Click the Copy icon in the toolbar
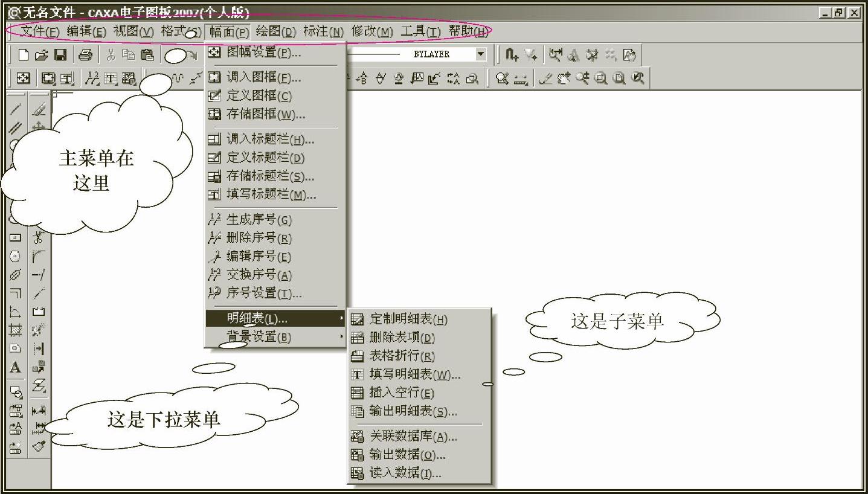This screenshot has width=868, height=494. pos(128,55)
